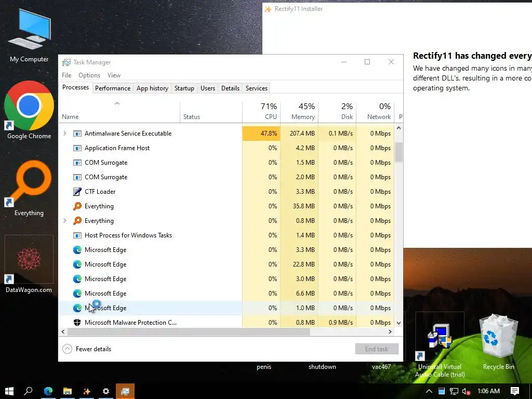
Task: Click the Windows Start button
Action: 9,391
